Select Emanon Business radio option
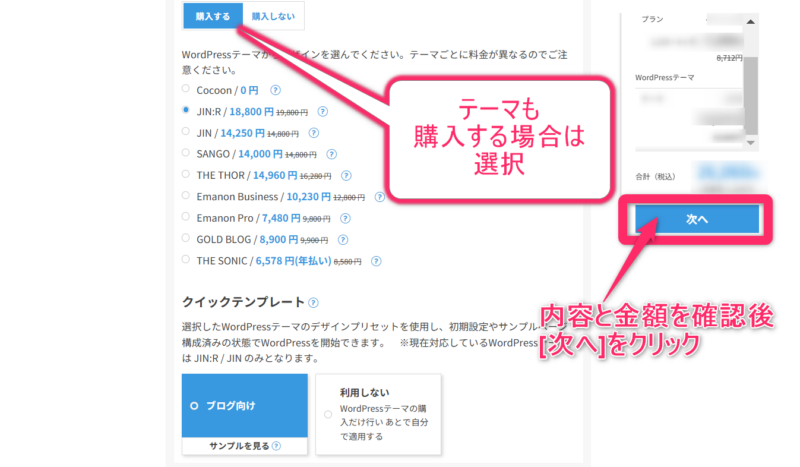Screen dimensions: 800x467 pos(186,195)
